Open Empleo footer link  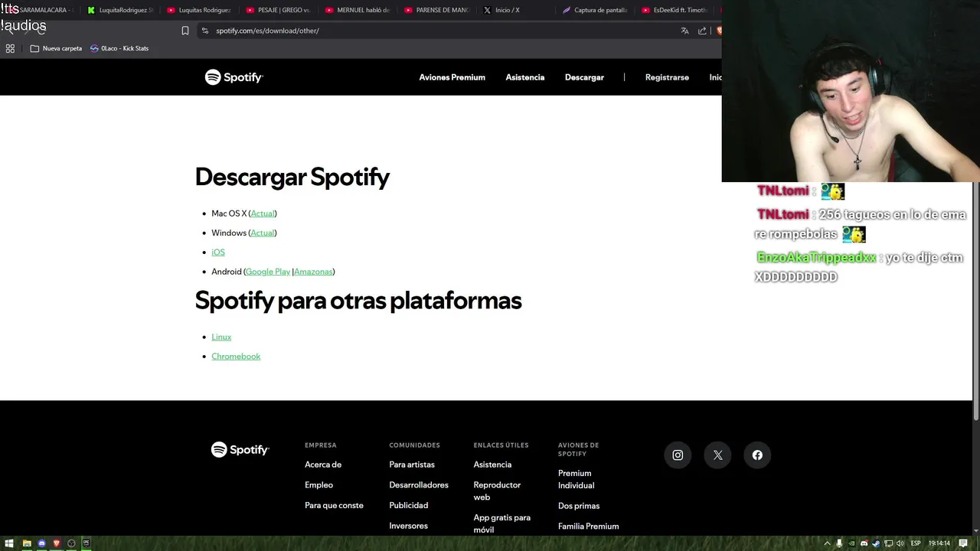coord(318,484)
